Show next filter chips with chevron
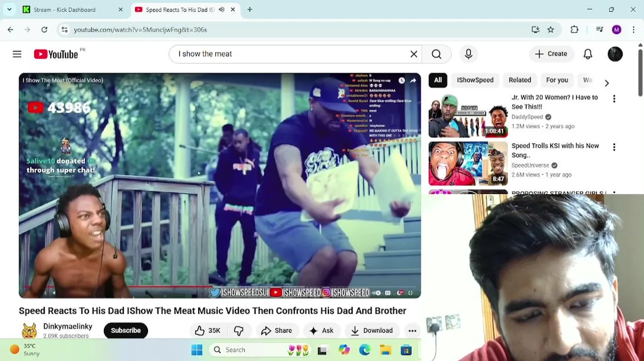This screenshot has width=644, height=361. (606, 83)
